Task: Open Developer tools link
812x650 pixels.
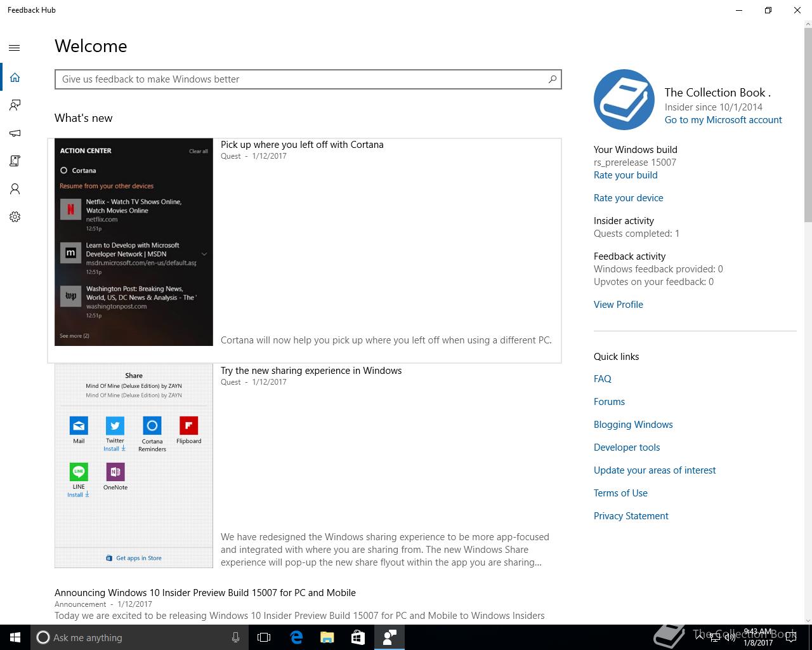Action: pyautogui.click(x=627, y=448)
